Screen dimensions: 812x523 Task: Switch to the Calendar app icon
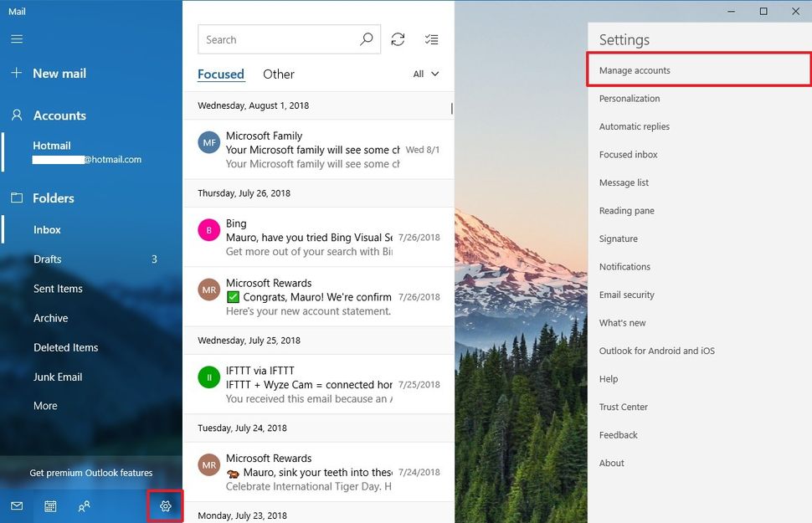click(50, 506)
